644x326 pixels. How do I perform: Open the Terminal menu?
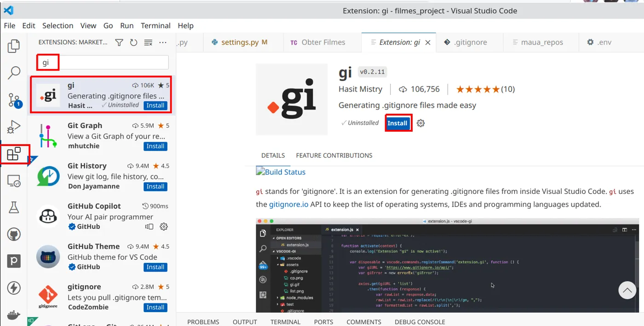coord(155,26)
